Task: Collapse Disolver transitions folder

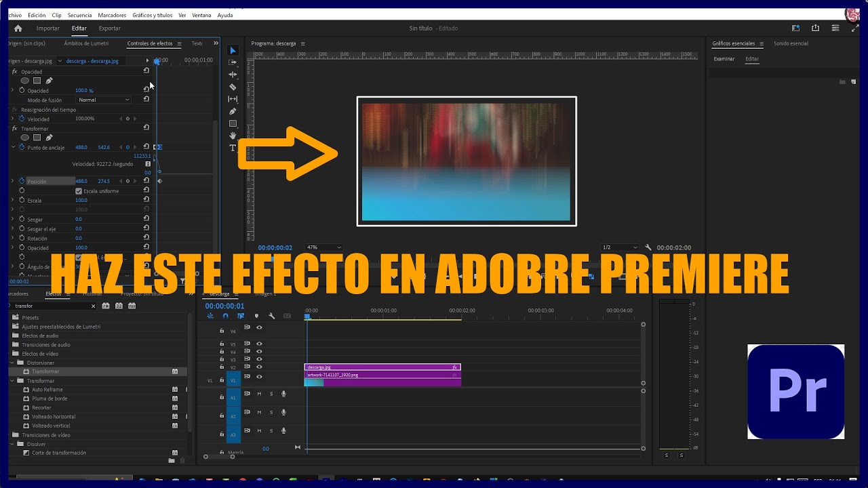Action: pos(12,444)
